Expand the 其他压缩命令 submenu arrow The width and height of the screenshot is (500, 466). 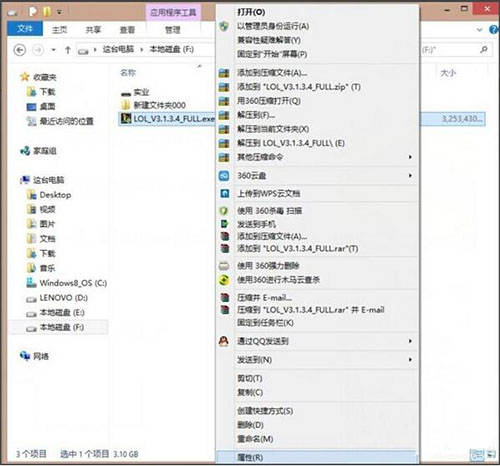pos(410,157)
